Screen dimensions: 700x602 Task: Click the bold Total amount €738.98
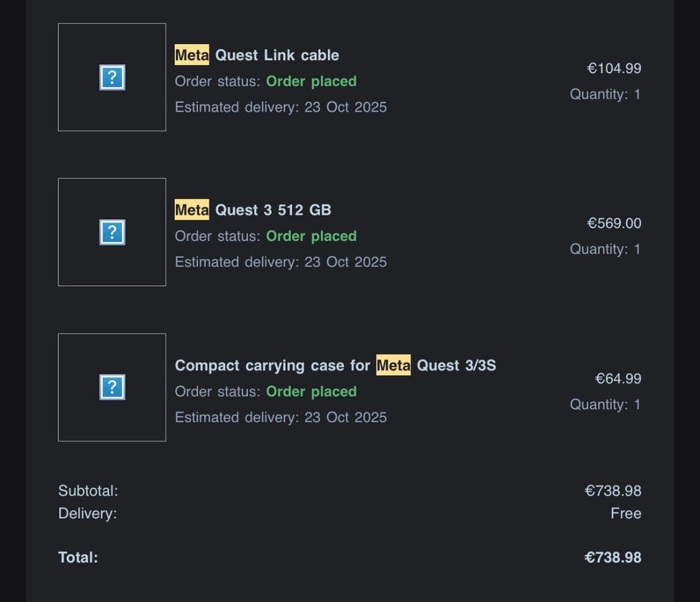[612, 557]
